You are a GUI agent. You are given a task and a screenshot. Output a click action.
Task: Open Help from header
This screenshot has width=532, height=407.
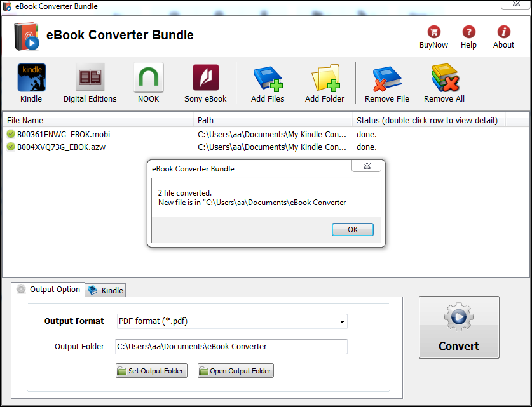click(468, 37)
